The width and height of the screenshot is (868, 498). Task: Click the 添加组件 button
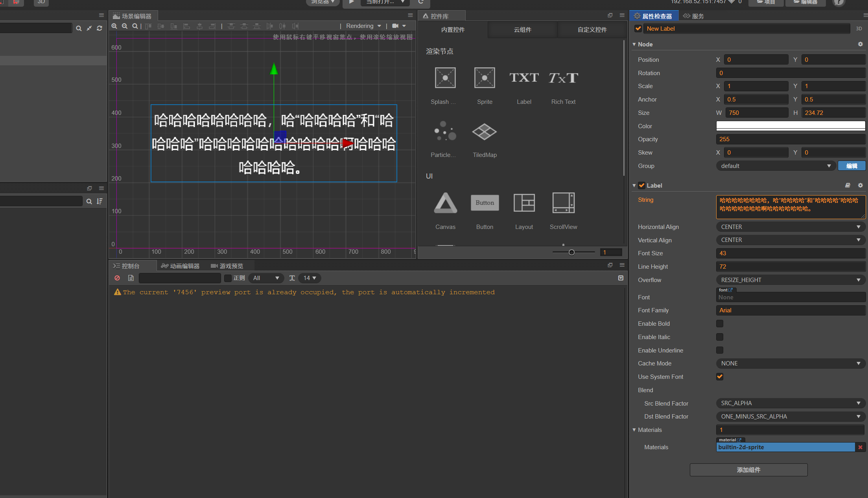[748, 470]
